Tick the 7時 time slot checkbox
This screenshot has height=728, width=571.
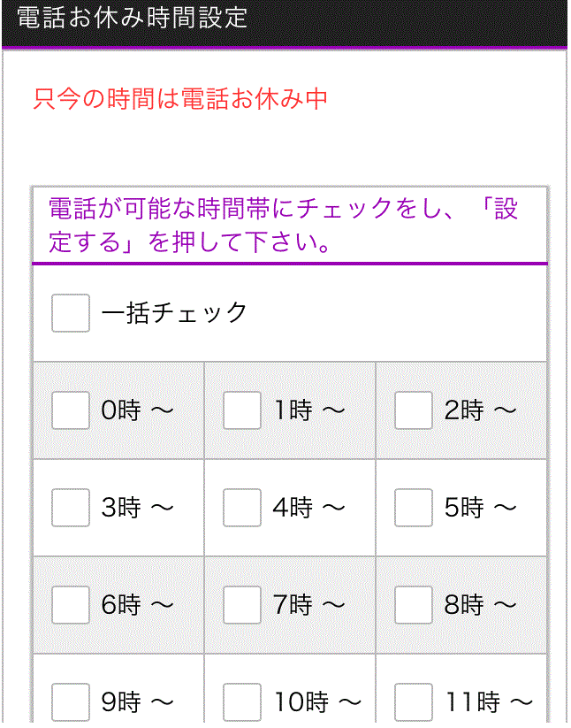[x=242, y=605]
